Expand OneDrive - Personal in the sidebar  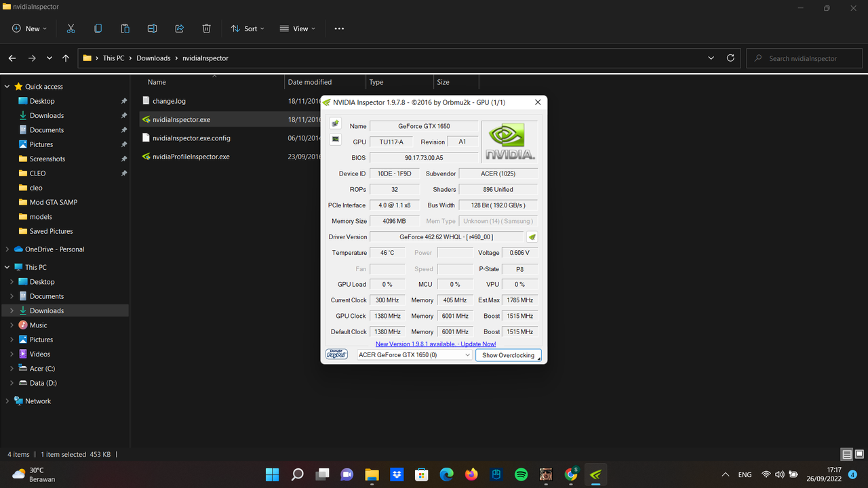click(x=7, y=249)
